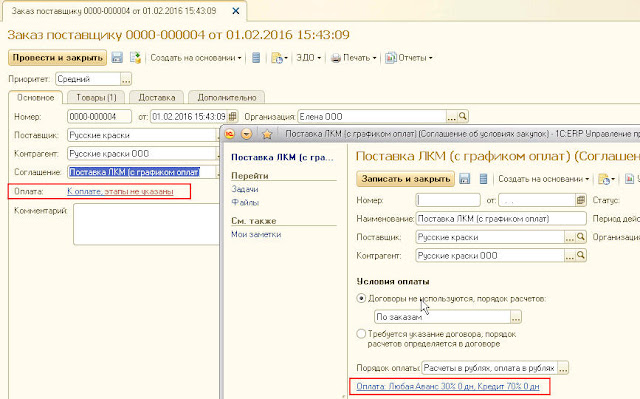Click magnifier icon next to Организация field
The image size is (640, 399).
tap(462, 116)
